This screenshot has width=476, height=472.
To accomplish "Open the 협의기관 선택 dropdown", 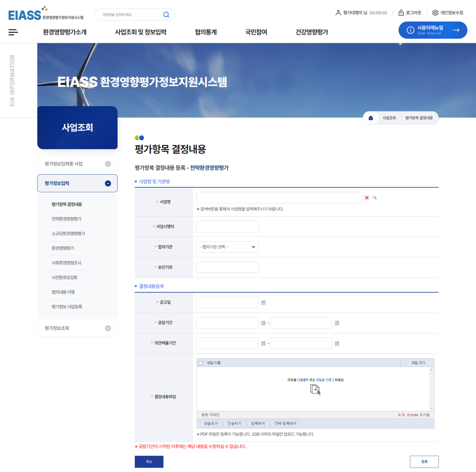I will [x=227, y=247].
